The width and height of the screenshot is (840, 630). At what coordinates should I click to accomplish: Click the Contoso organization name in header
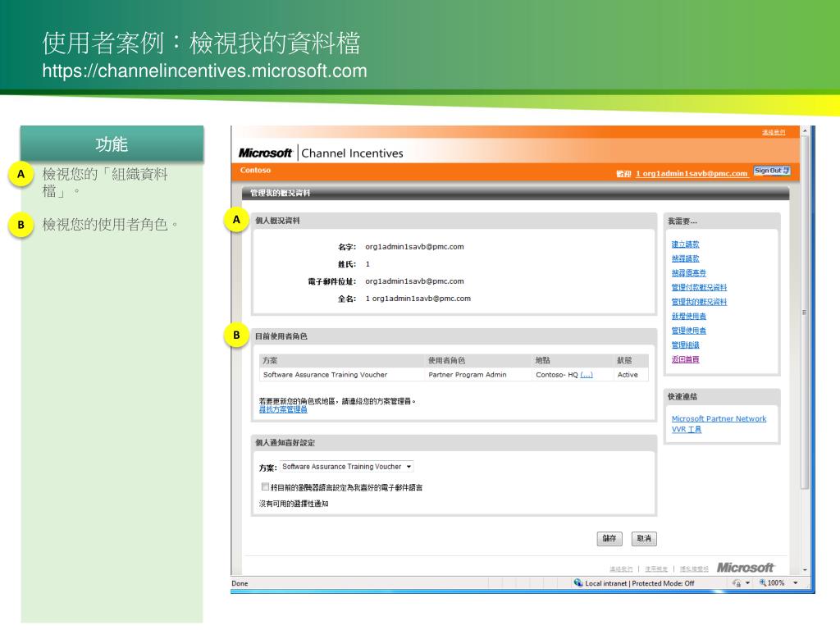(256, 171)
